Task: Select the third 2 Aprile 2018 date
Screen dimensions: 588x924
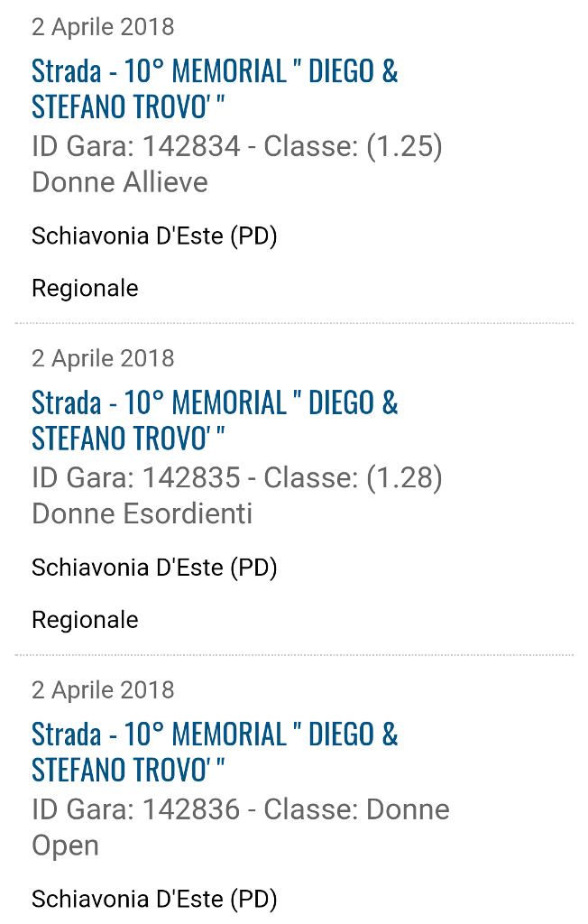Action: click(x=103, y=690)
